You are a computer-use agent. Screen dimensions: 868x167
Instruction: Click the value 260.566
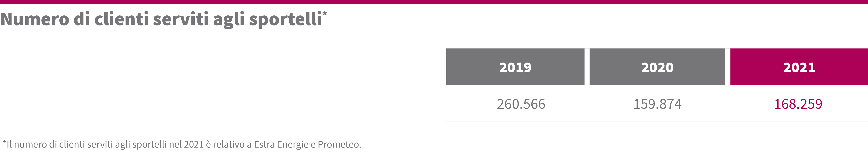pyautogui.click(x=521, y=104)
